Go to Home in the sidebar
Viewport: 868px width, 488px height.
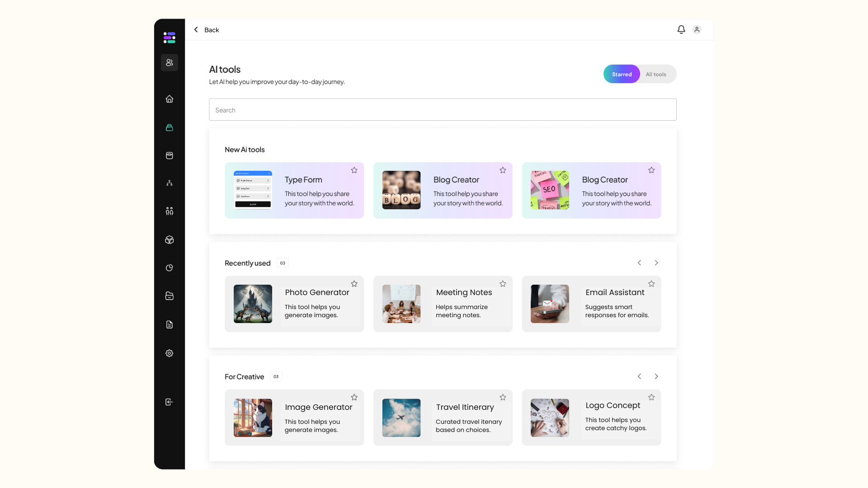(x=170, y=99)
